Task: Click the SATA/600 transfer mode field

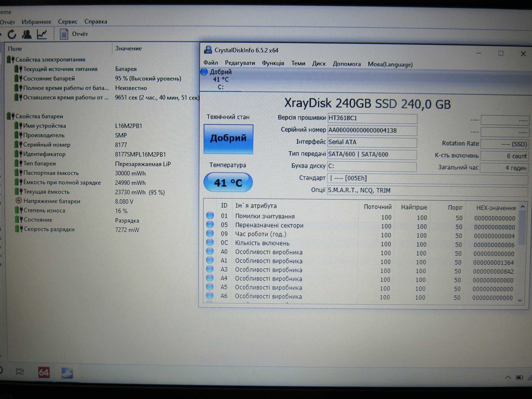Action: click(372, 154)
